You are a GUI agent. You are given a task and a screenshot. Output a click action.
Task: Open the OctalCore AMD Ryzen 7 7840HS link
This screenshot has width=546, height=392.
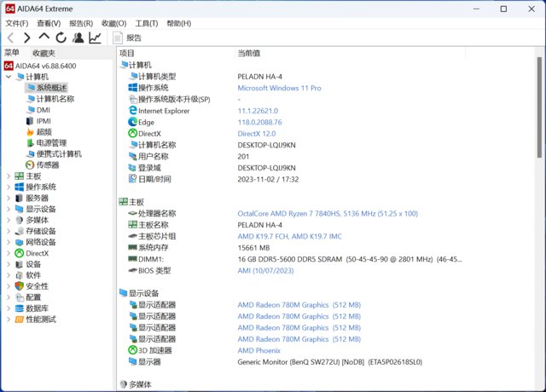328,214
